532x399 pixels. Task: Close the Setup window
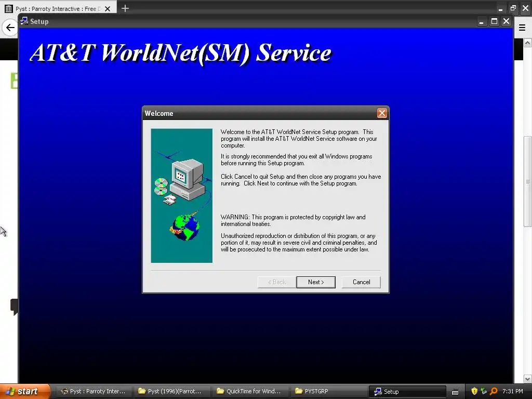[506, 21]
